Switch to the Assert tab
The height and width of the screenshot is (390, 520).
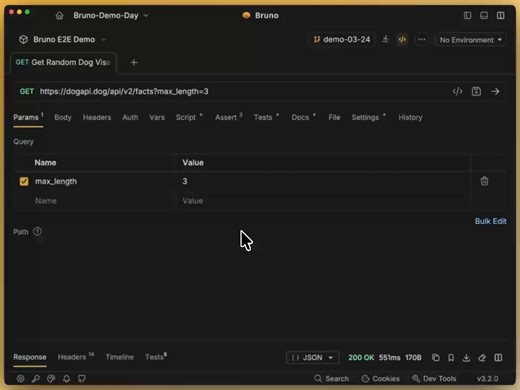point(228,117)
